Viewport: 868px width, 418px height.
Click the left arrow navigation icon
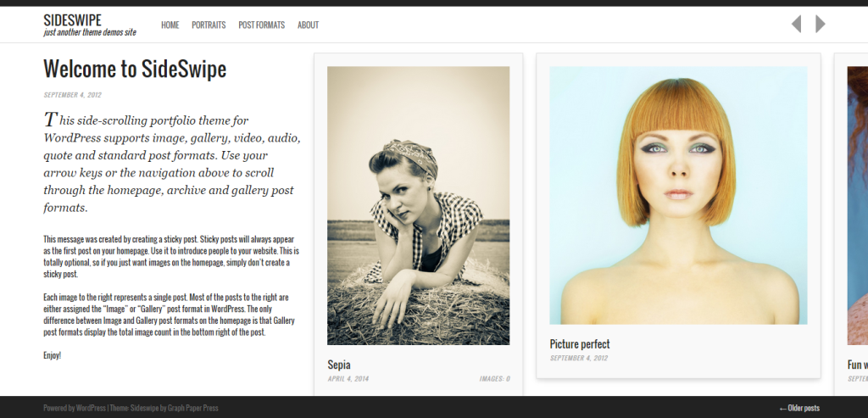[796, 24]
